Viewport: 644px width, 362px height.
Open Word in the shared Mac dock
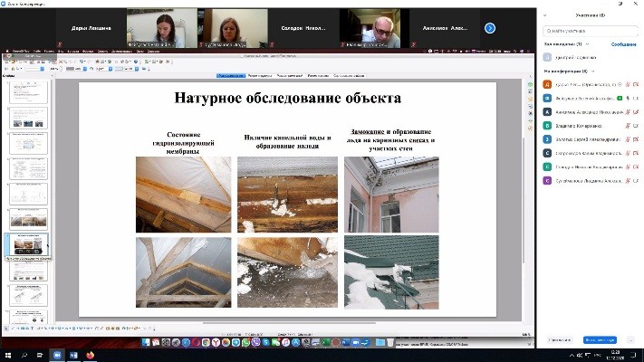click(345, 342)
